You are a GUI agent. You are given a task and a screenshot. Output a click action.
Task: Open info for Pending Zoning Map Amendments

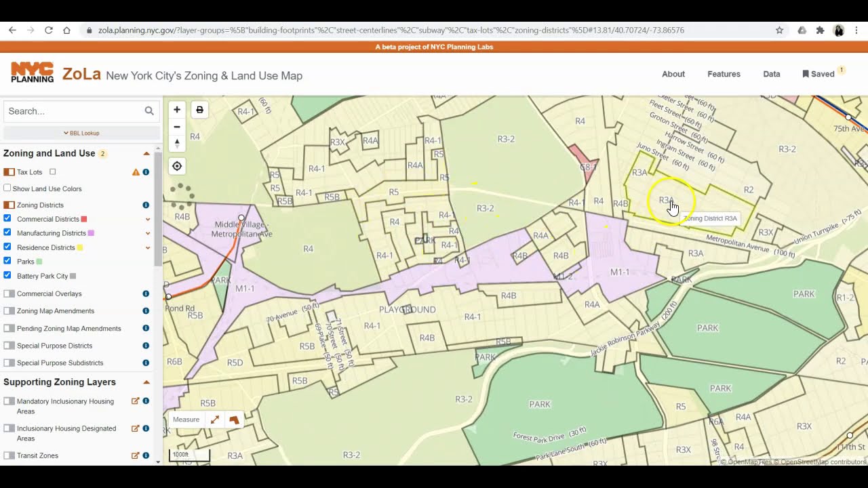click(x=146, y=329)
